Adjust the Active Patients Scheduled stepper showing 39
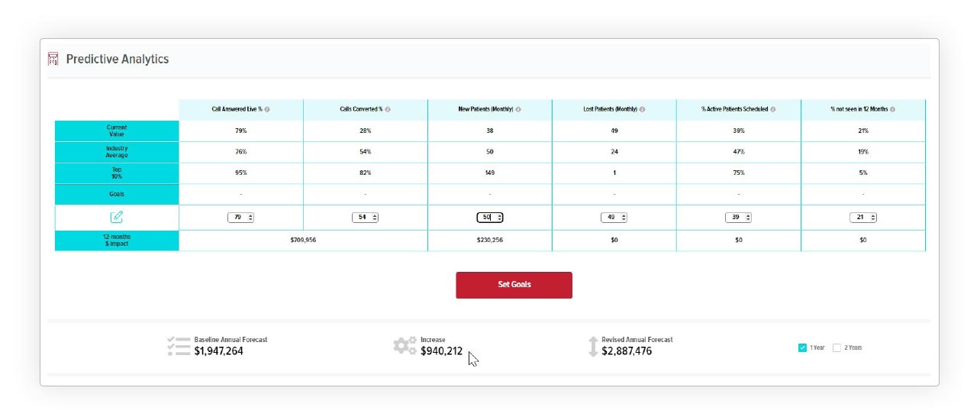 [x=738, y=218]
